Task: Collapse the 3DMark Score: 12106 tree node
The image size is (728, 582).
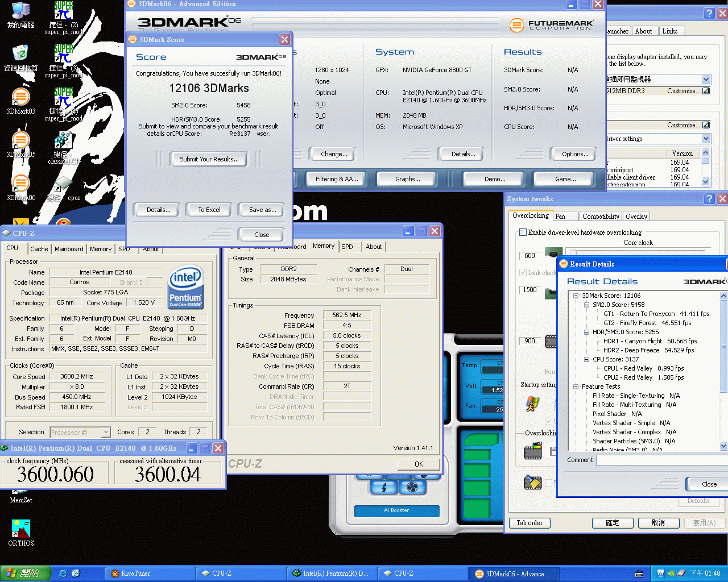Action: click(576, 296)
